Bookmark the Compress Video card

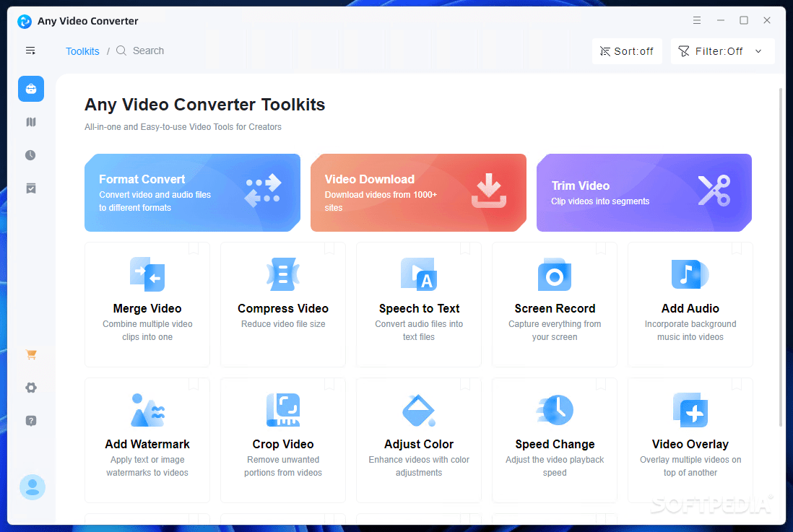[329, 248]
